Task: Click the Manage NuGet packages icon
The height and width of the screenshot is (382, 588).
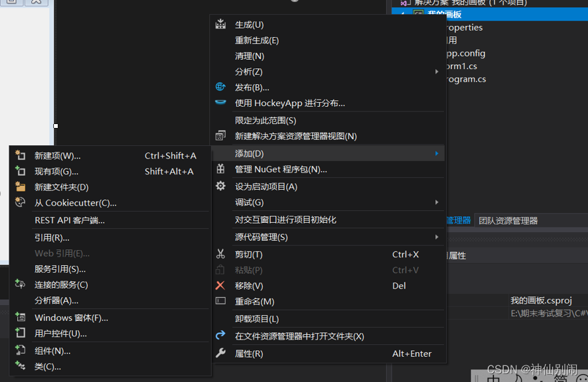Action: coord(220,168)
